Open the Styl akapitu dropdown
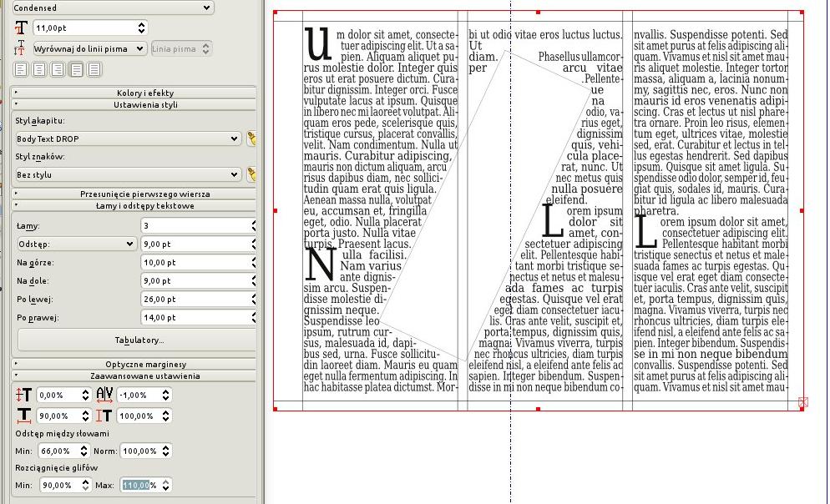This screenshot has height=504, width=830. coord(128,139)
